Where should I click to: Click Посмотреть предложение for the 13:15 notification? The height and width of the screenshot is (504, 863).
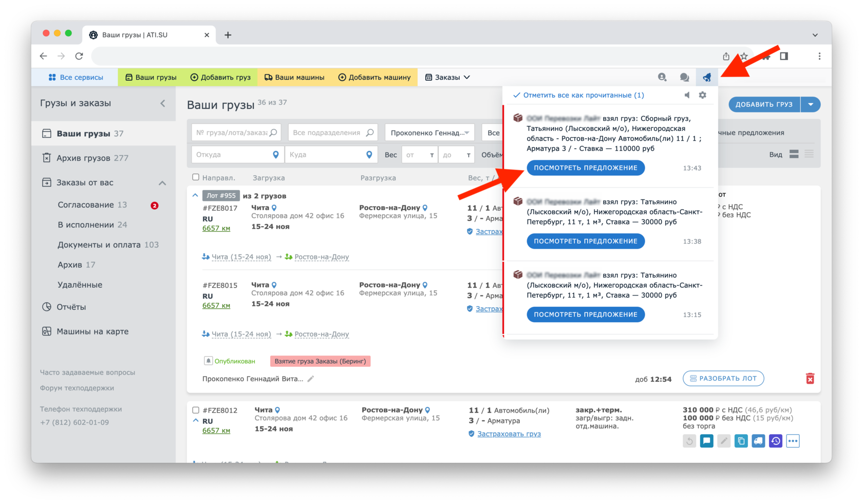586,314
